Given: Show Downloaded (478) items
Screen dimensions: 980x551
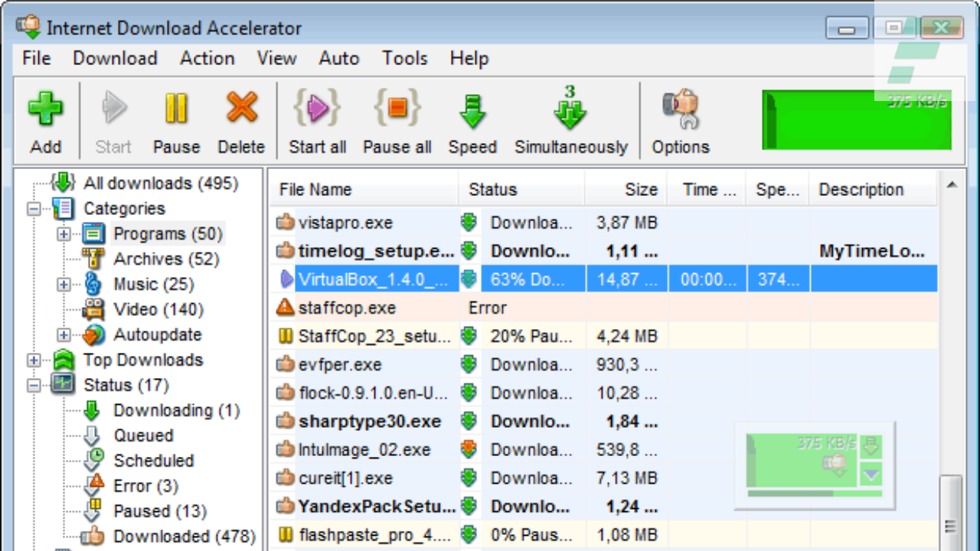Looking at the screenshot, I should pyautogui.click(x=184, y=536).
